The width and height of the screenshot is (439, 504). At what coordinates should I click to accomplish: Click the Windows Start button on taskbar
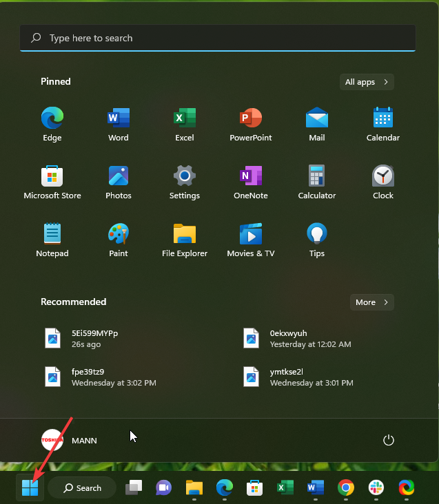30,487
